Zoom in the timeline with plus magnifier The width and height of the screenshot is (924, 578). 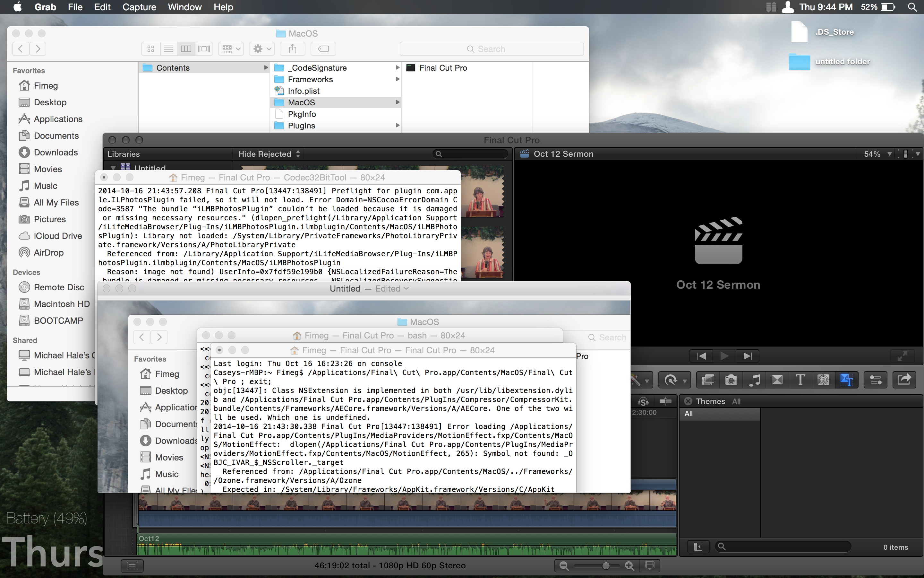tap(629, 566)
